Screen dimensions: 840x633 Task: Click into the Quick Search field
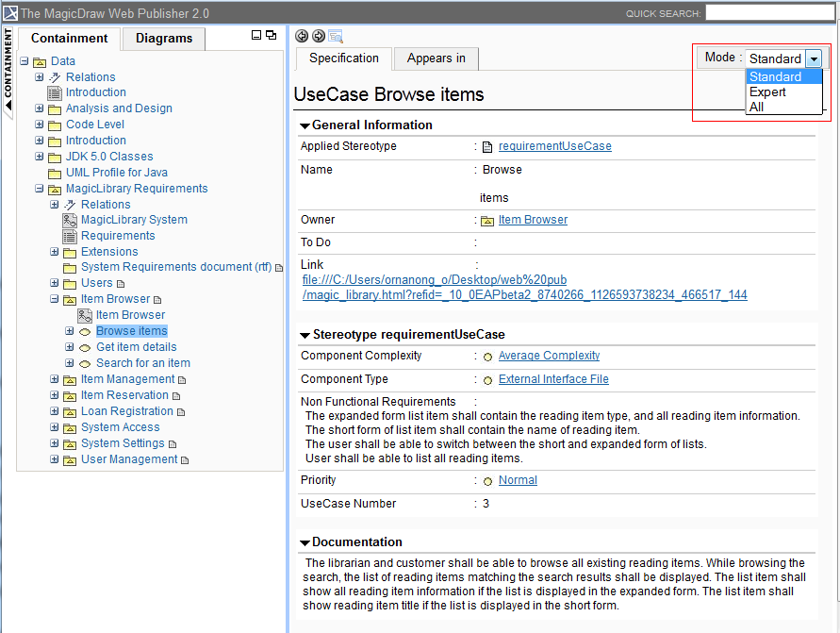click(769, 13)
